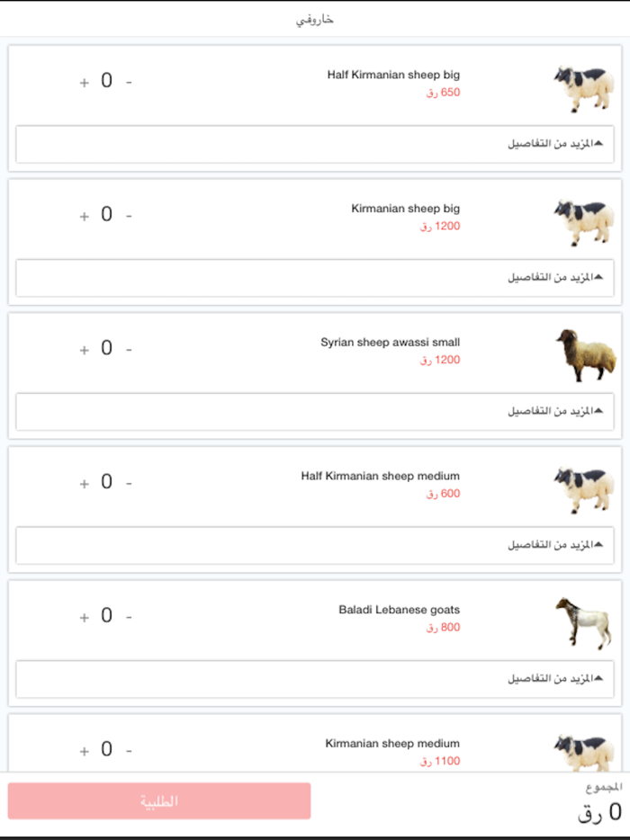This screenshot has height=840, width=630.
Task: Tap plus for Kirmanian sheep medium
Action: pos(85,752)
